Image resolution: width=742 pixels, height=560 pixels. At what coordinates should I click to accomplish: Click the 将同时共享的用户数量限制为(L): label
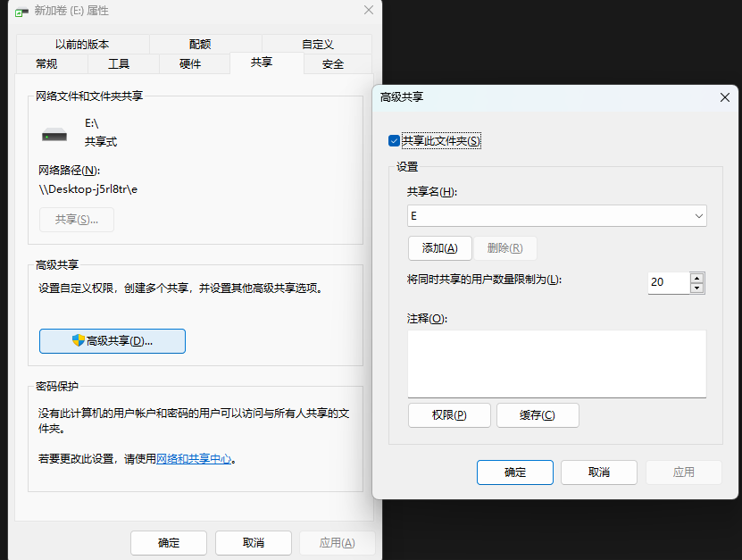[484, 280]
